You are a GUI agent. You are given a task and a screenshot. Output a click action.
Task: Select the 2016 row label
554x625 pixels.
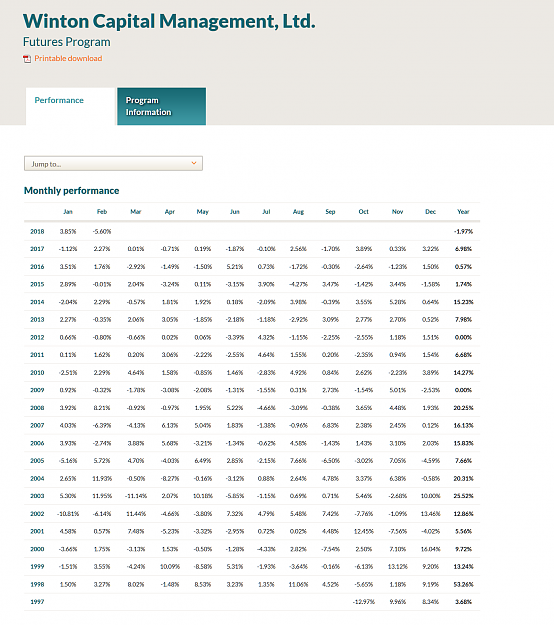pos(37,267)
